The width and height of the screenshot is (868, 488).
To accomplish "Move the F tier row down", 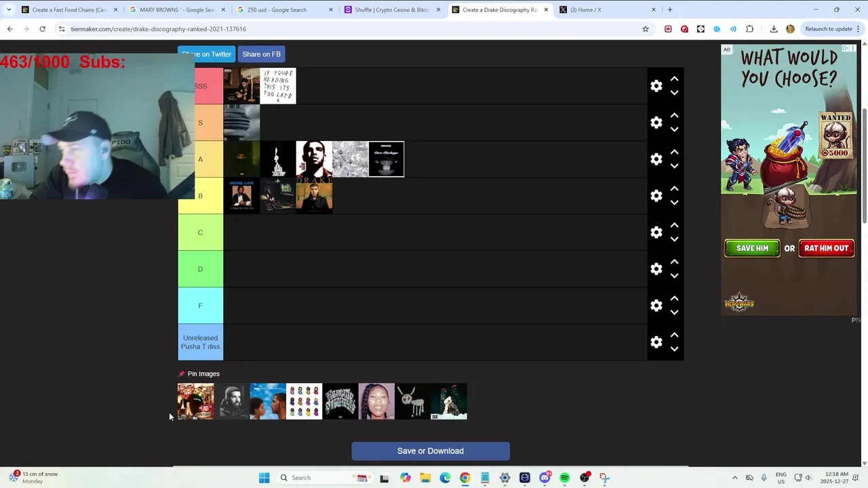I will pos(674,312).
